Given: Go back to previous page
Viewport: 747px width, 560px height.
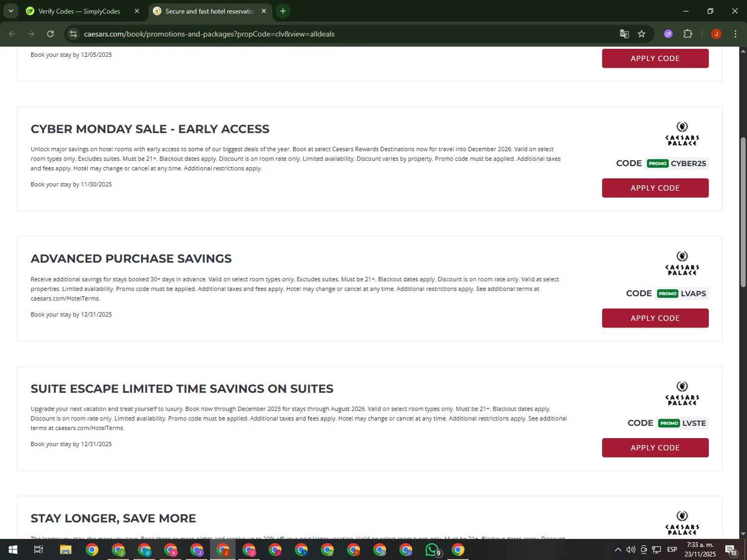Looking at the screenshot, I should 12,34.
